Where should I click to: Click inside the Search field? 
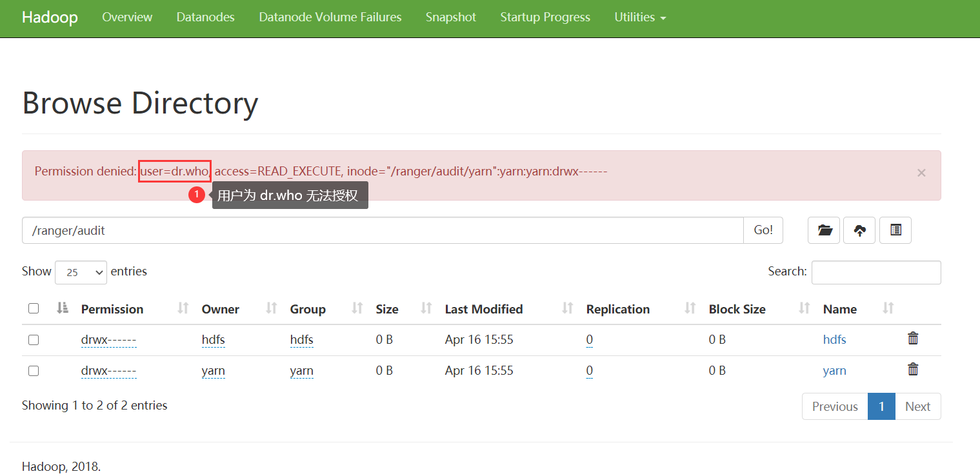(x=875, y=272)
